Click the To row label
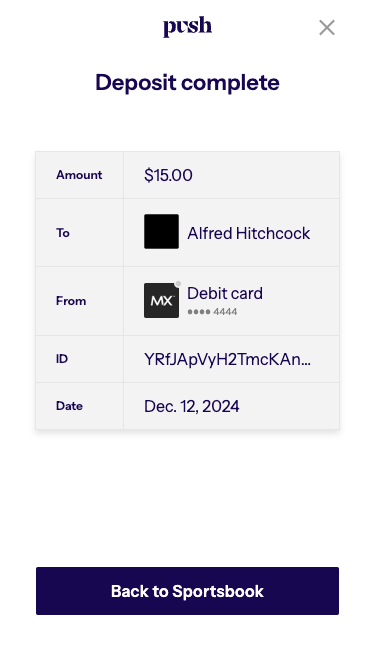375x667 pixels. 62,233
